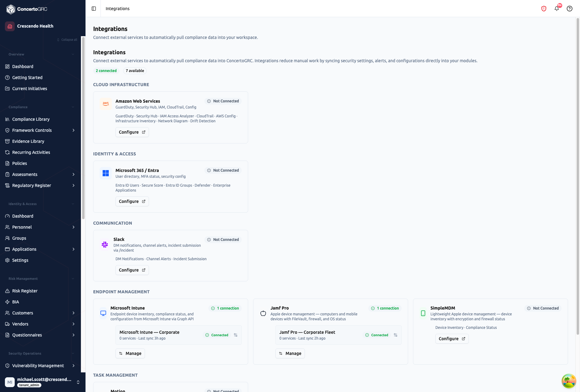This screenshot has height=392, width=580.
Task: Expand Vulnerability Management chevron
Action: pyautogui.click(x=74, y=366)
